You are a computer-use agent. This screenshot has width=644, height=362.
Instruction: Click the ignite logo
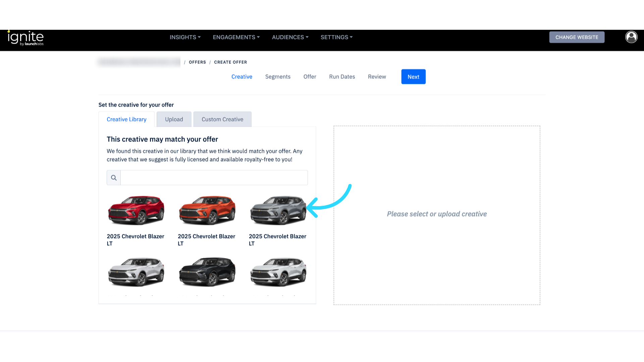(26, 38)
